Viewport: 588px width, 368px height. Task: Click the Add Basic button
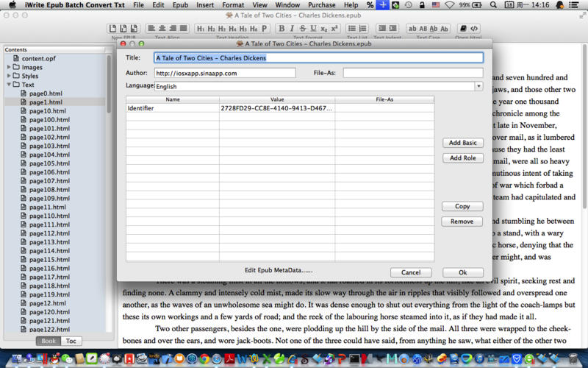click(463, 143)
